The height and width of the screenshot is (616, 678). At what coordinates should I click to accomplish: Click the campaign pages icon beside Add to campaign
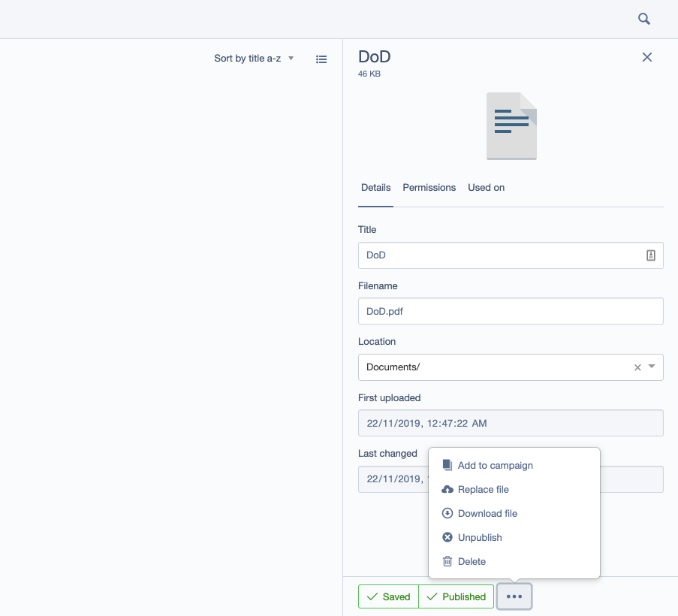coord(447,465)
